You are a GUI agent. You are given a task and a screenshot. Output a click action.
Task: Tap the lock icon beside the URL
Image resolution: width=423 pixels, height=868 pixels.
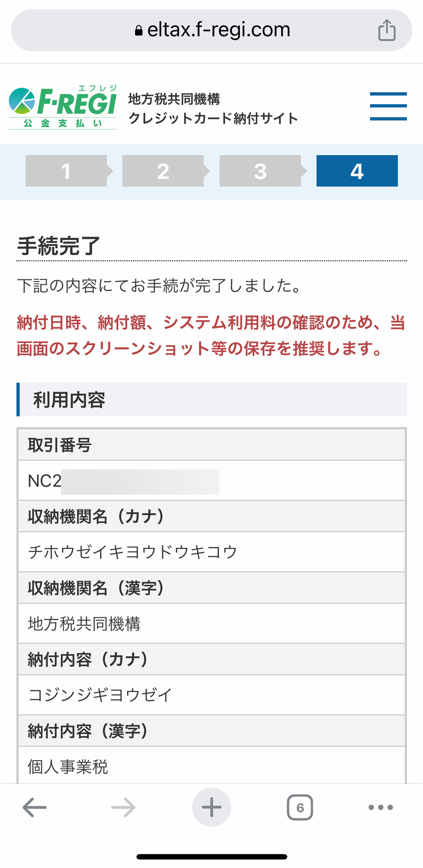coord(138,30)
